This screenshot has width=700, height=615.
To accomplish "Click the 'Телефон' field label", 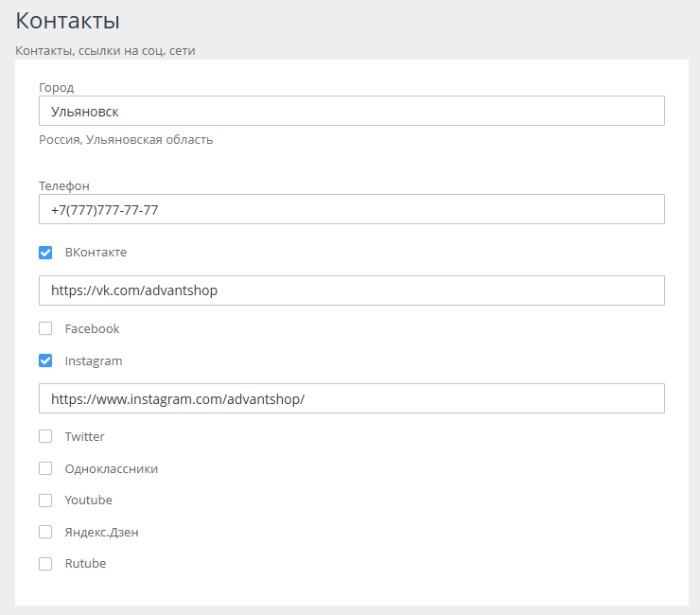I will click(64, 185).
